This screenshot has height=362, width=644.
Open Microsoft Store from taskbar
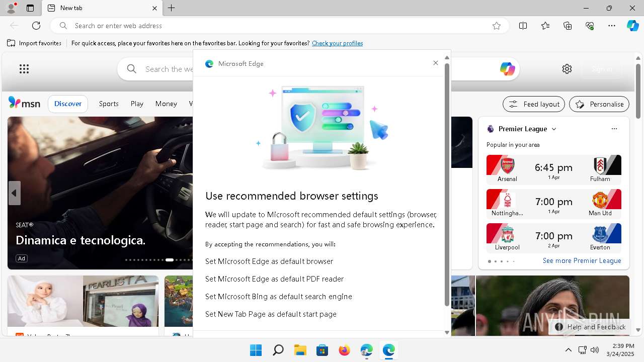click(322, 350)
